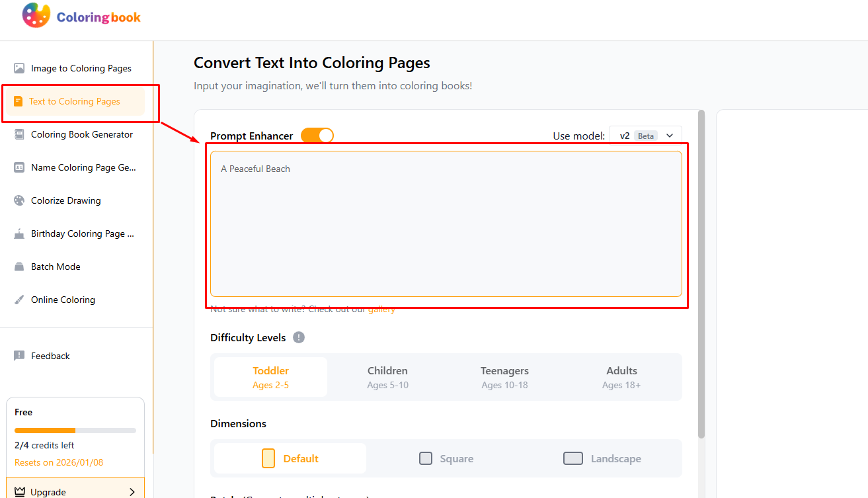Open the Feedback menu item
The height and width of the screenshot is (498, 868).
(50, 356)
